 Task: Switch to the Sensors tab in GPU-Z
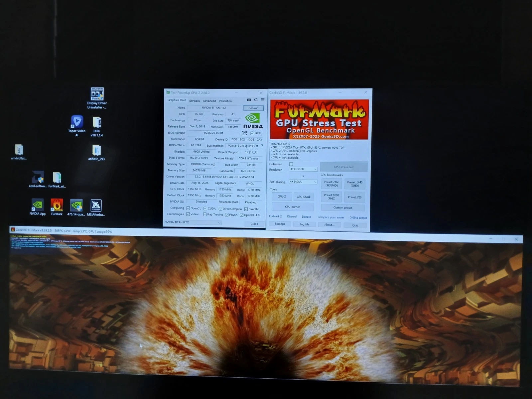point(195,101)
